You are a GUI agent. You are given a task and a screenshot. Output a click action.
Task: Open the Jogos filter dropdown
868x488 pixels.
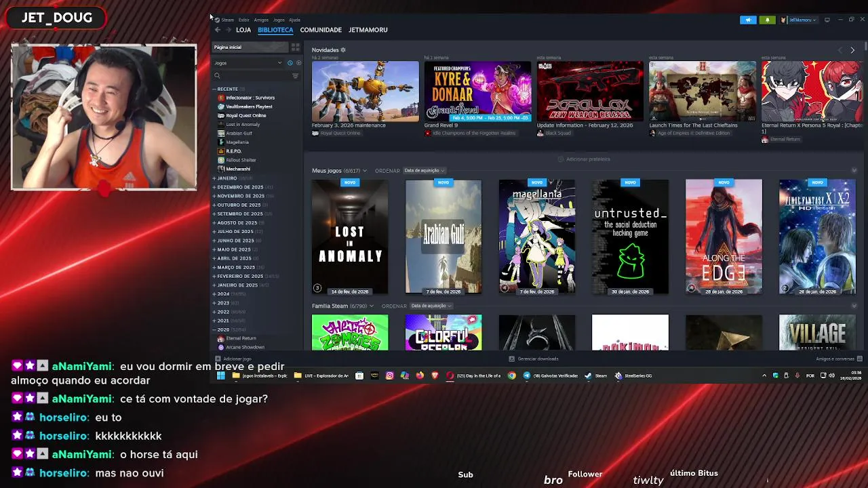248,63
